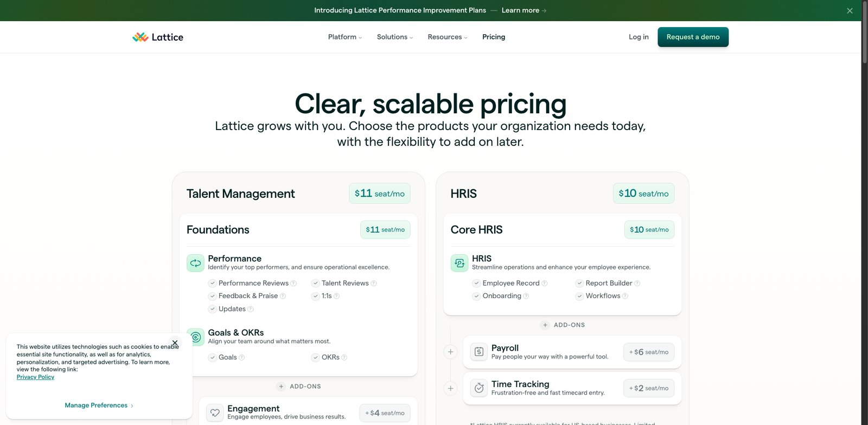Click the Engagement add-on title
The height and width of the screenshot is (425, 868).
(x=253, y=409)
